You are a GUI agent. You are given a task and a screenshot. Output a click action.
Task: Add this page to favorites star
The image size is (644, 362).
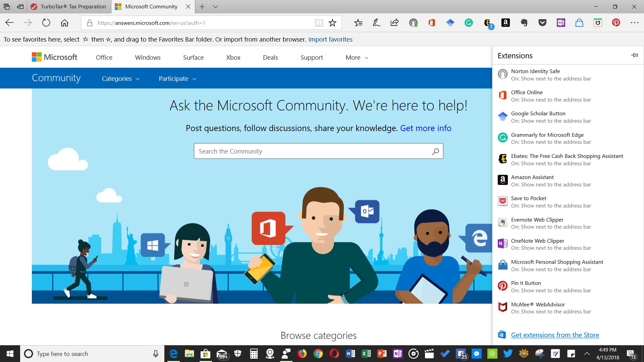click(x=332, y=23)
